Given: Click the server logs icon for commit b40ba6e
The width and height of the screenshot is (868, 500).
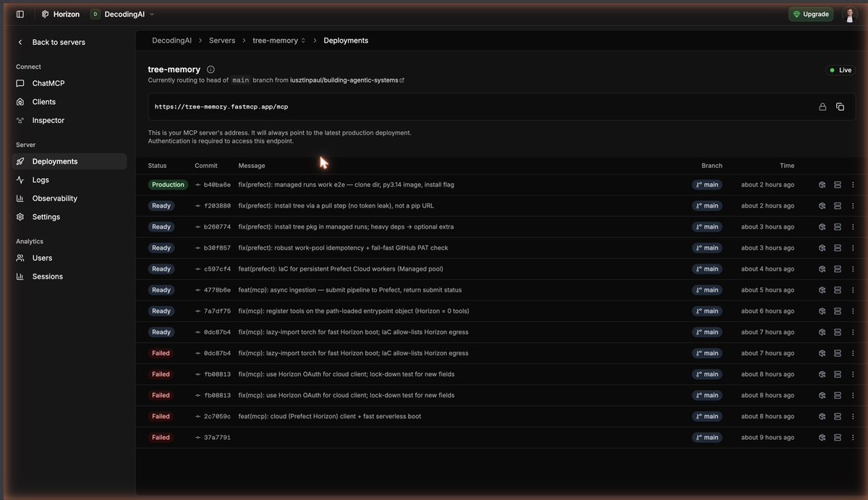Looking at the screenshot, I should pos(838,185).
